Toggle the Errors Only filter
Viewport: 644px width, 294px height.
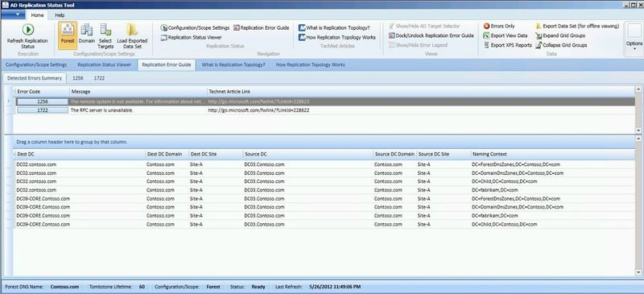coord(499,26)
